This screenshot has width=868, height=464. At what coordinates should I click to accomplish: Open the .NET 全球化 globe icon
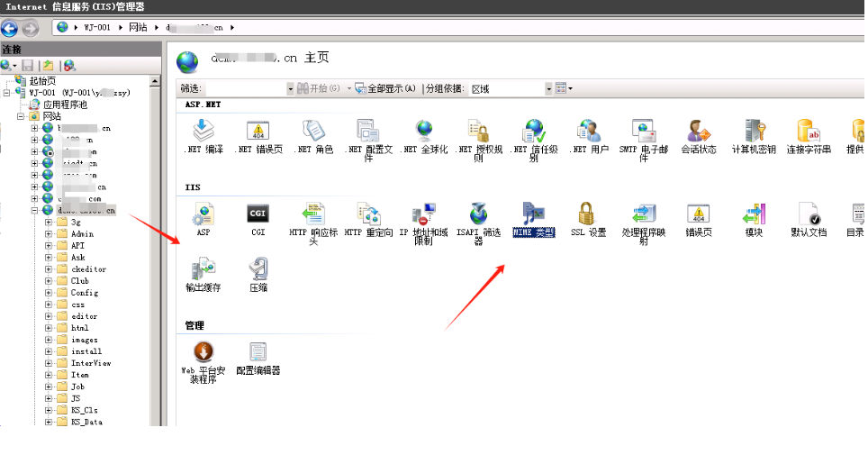pyautogui.click(x=423, y=132)
